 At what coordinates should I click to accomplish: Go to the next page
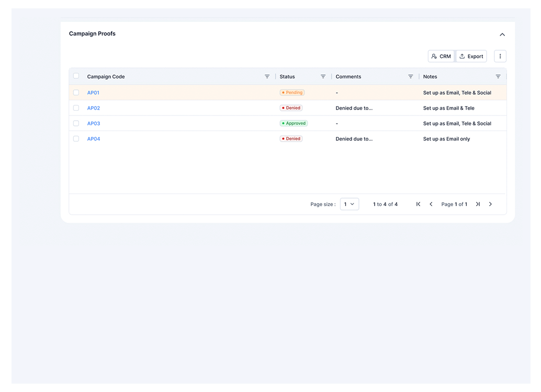point(490,204)
